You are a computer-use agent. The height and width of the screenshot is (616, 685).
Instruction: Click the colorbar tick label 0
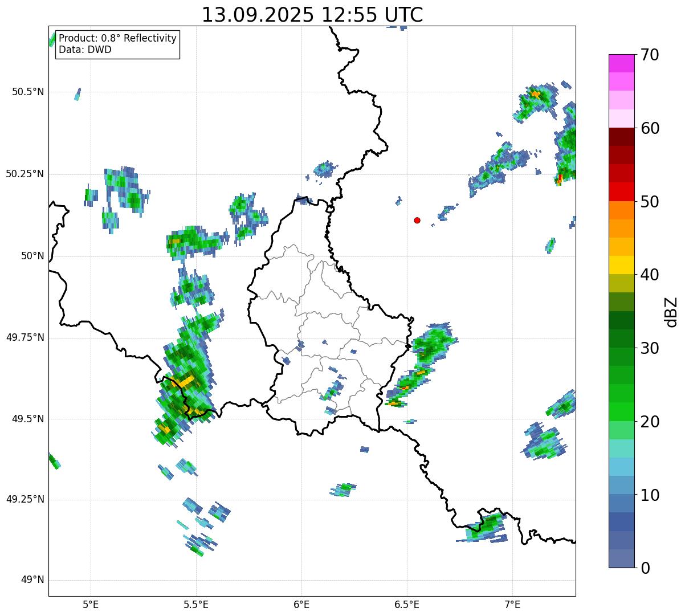tap(646, 568)
